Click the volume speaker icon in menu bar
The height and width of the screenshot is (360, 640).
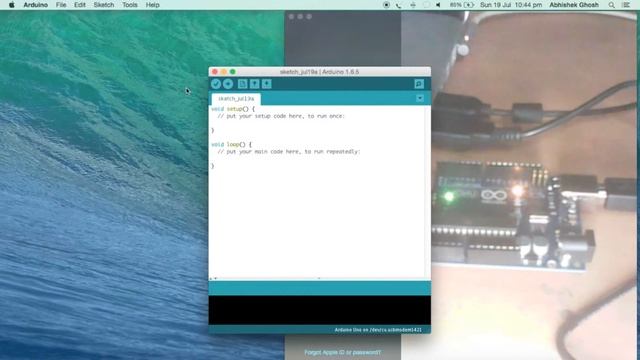point(438,5)
